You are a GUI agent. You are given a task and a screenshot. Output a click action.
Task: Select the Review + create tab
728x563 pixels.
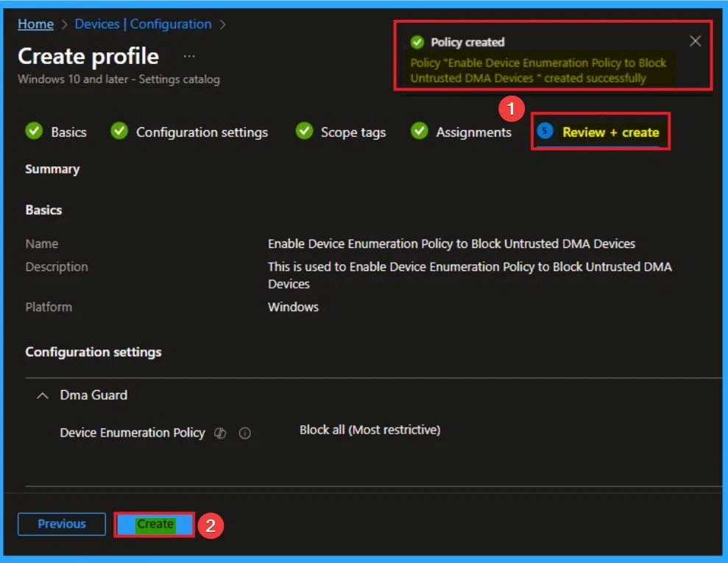pos(610,132)
